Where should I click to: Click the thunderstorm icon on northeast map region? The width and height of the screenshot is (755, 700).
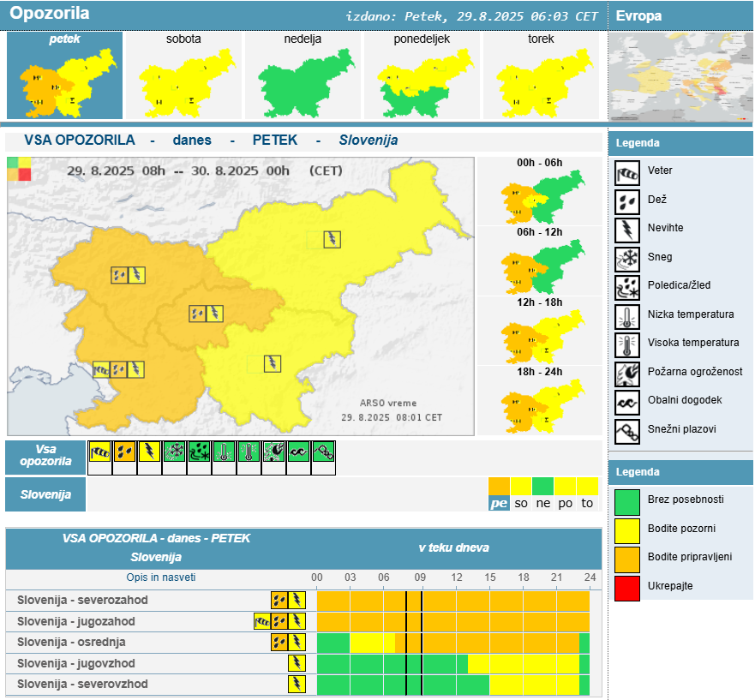click(332, 240)
